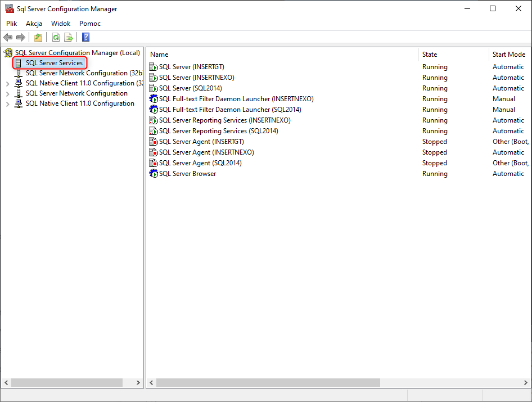This screenshot has width=532, height=402.
Task: Click the SQL Server Browser service icon
Action: tap(154, 174)
